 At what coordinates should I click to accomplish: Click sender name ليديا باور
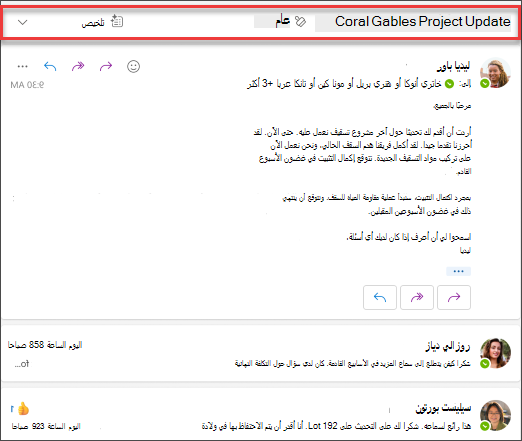pyautogui.click(x=453, y=67)
